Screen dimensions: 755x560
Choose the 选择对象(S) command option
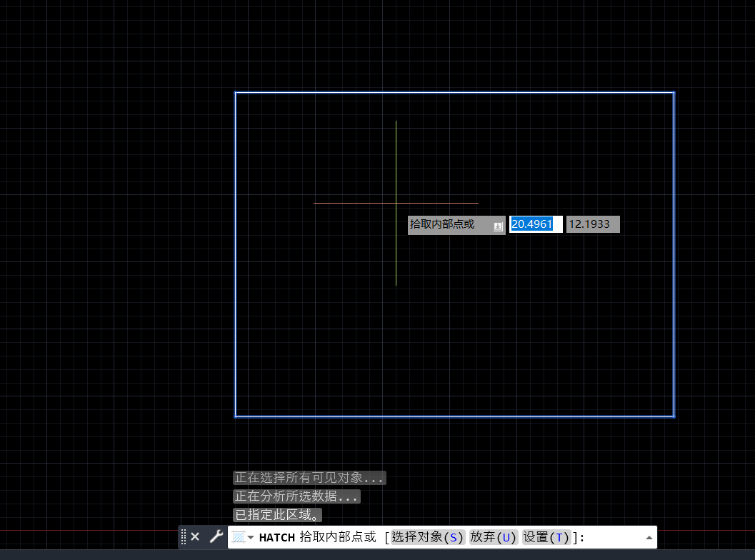428,537
